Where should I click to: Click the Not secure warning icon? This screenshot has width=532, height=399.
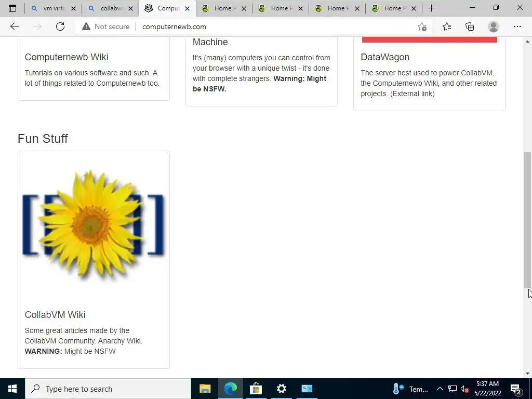tap(86, 26)
